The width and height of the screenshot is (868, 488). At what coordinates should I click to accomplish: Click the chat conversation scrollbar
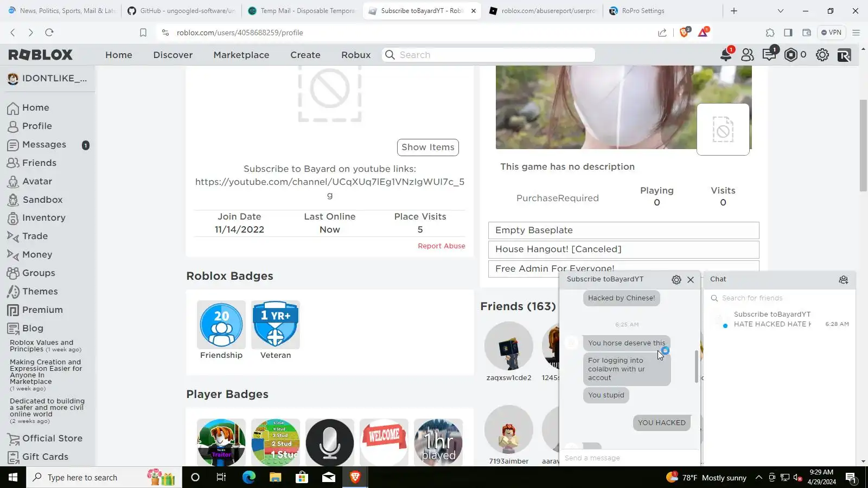coord(697,367)
